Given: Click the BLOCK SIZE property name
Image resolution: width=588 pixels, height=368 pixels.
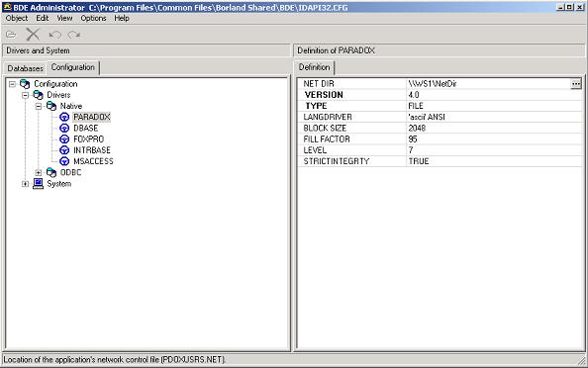Looking at the screenshot, I should [325, 129].
